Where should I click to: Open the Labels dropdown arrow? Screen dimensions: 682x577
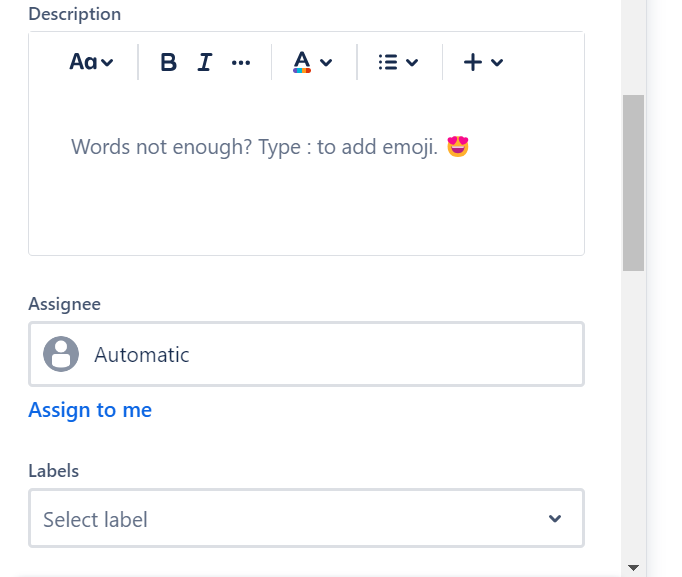pyautogui.click(x=555, y=519)
